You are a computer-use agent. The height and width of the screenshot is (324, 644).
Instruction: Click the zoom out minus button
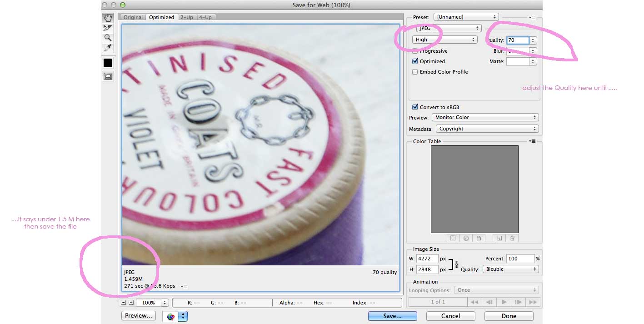124,302
